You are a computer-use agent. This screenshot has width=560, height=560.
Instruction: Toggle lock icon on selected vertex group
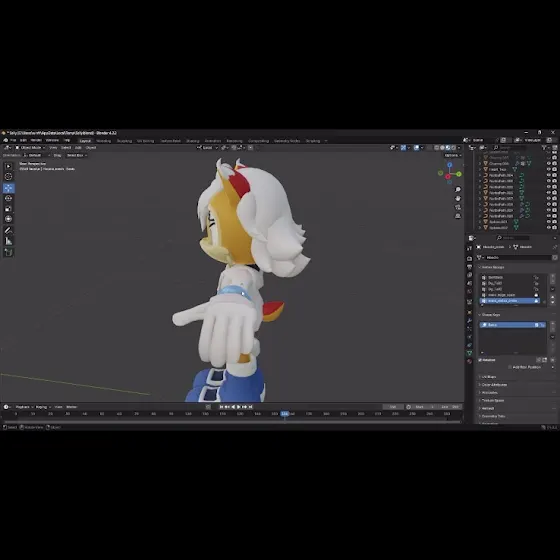click(x=536, y=301)
